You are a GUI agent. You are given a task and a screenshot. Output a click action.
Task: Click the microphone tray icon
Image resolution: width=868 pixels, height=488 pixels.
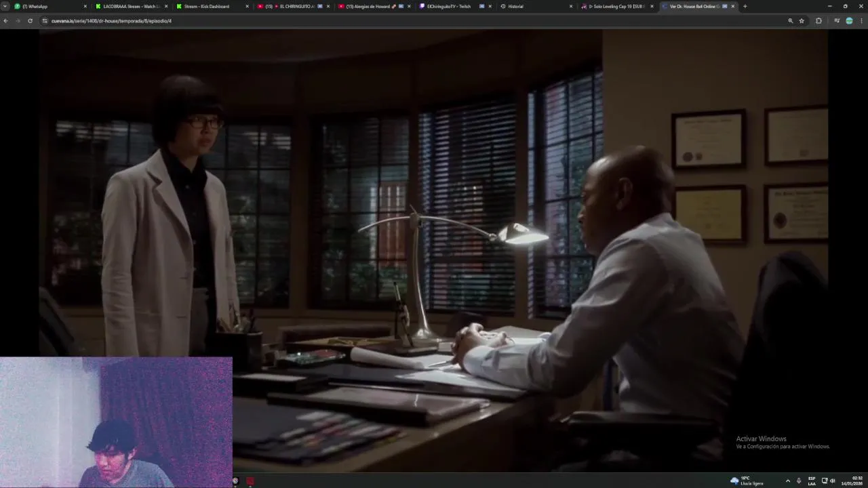tap(798, 481)
